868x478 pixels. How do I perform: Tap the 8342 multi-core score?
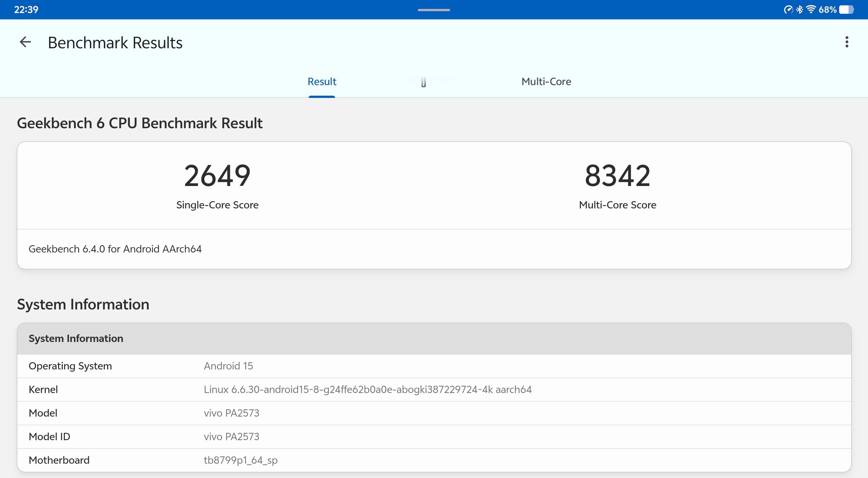click(x=617, y=175)
